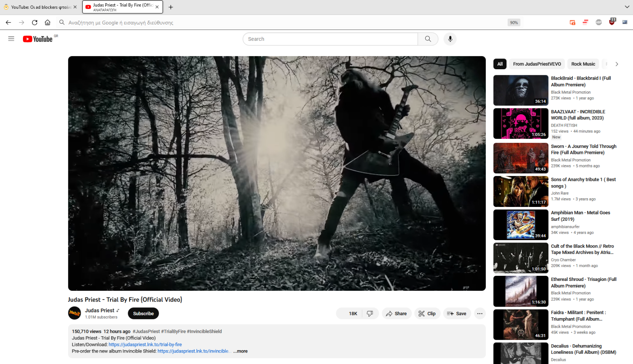This screenshot has width=633, height=364.
Task: Click the #InvincibleShield hashtag
Action: click(x=204, y=332)
